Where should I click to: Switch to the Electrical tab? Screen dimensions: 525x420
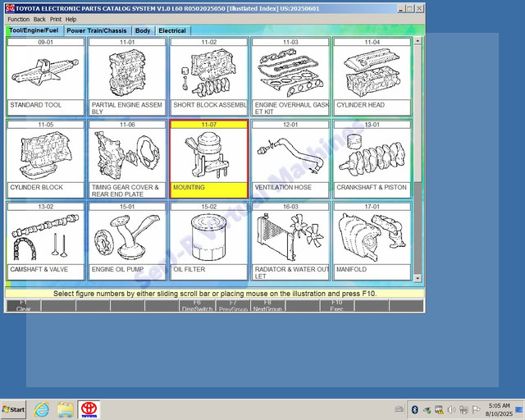click(172, 31)
